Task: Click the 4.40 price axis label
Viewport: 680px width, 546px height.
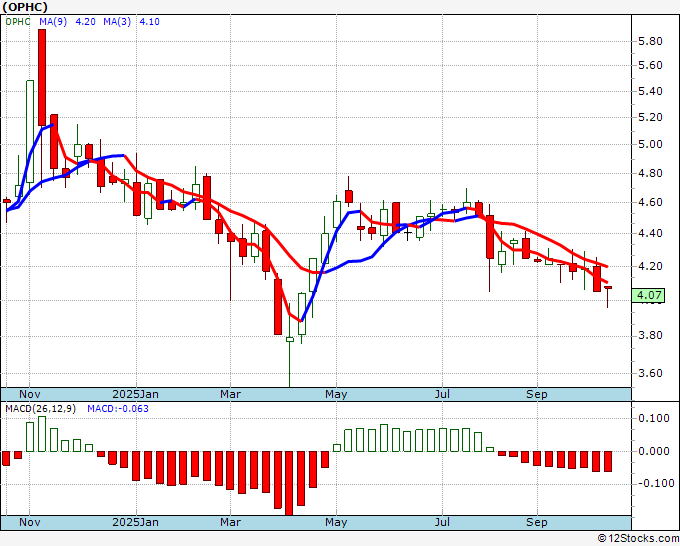Action: (x=650, y=234)
